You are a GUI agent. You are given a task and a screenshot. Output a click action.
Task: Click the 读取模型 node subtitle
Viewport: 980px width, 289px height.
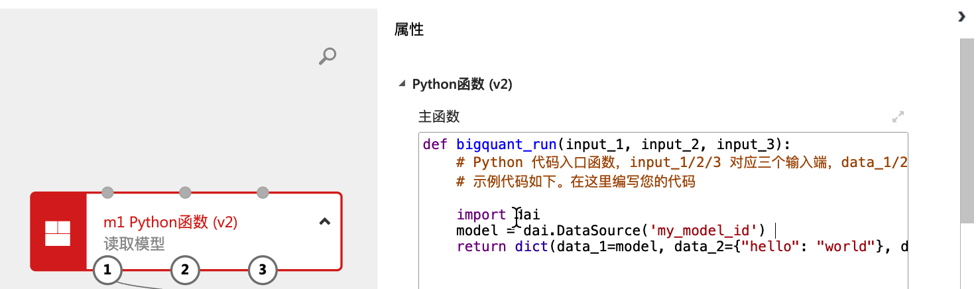coord(134,243)
